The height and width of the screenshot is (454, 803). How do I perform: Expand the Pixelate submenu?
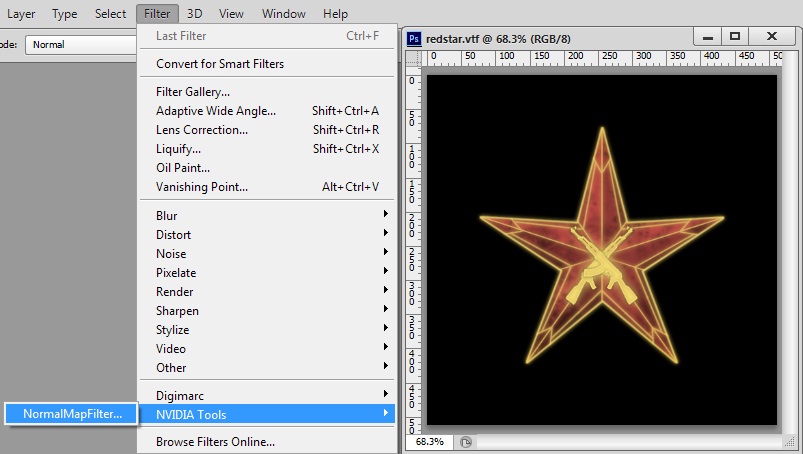tap(267, 272)
